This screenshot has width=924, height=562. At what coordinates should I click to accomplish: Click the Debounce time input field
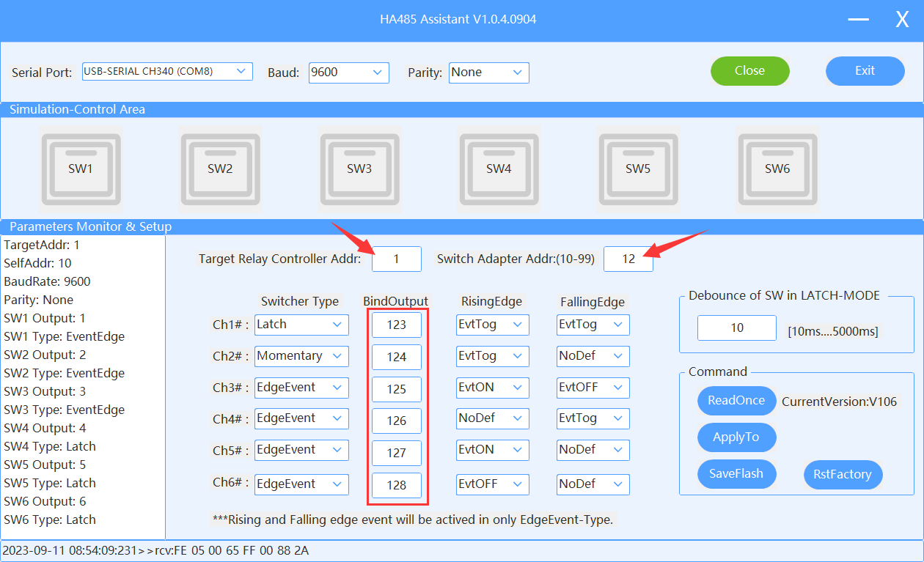tap(736, 328)
